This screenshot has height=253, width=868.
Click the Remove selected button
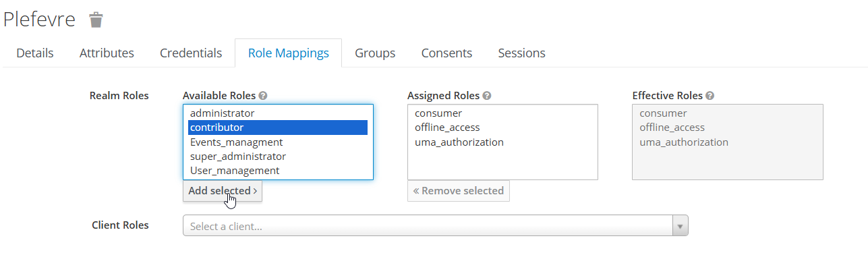click(x=459, y=191)
